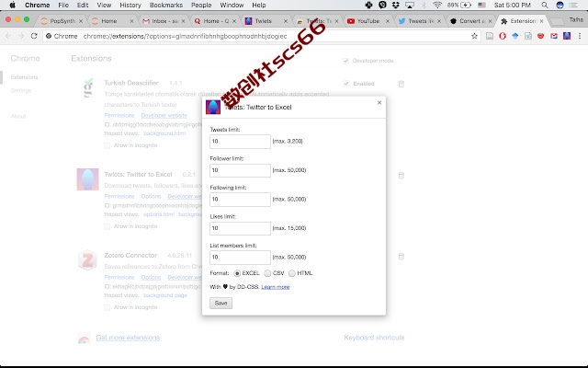Open Spotlight search in menu bar

[545, 5]
